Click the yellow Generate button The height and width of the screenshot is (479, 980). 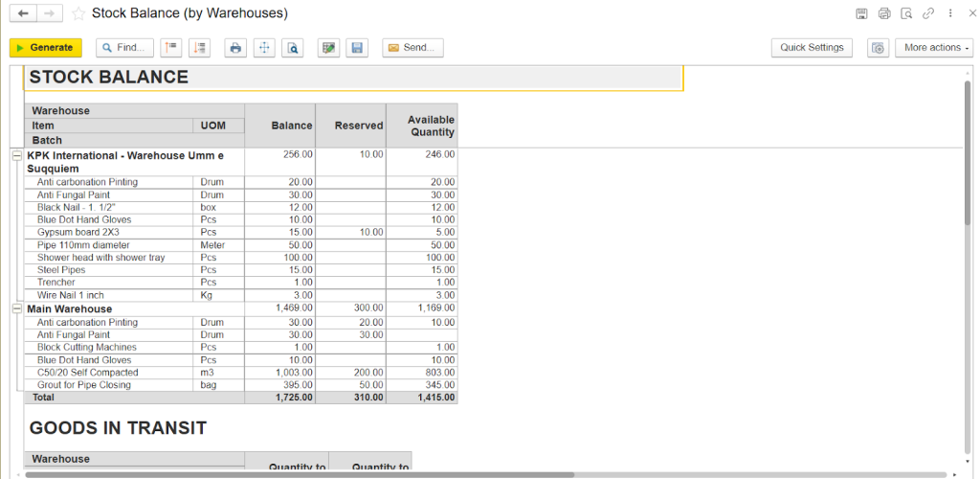click(45, 48)
